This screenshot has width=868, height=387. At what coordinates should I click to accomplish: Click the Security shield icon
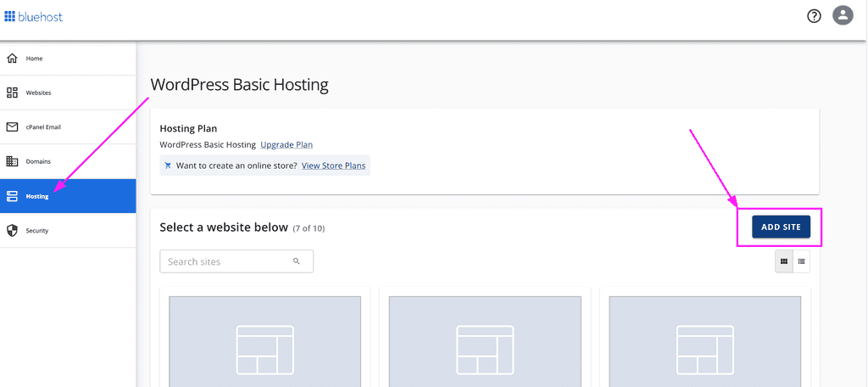click(12, 231)
